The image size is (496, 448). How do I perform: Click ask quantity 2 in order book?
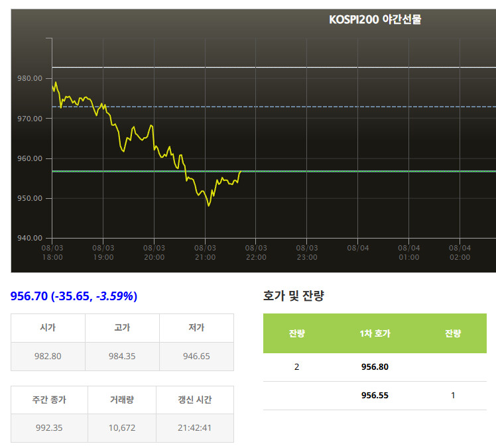click(296, 367)
